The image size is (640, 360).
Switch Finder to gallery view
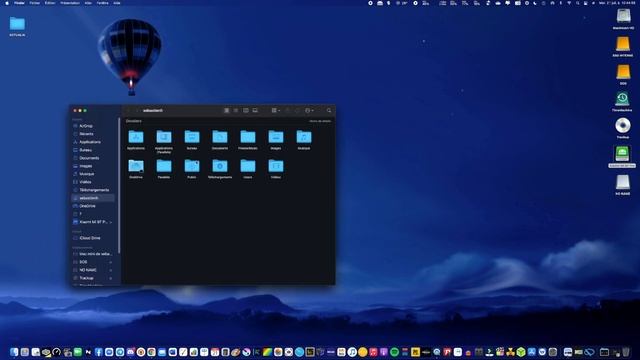[255, 111]
